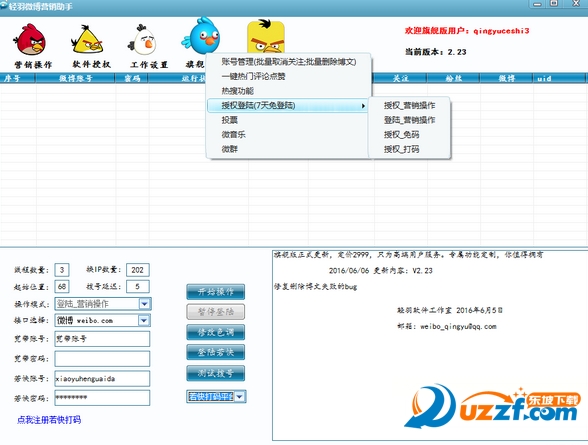Click the 测试拨号 button

216,373
